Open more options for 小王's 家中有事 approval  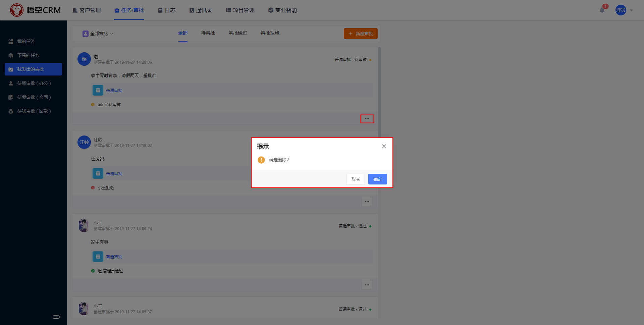coord(367,285)
